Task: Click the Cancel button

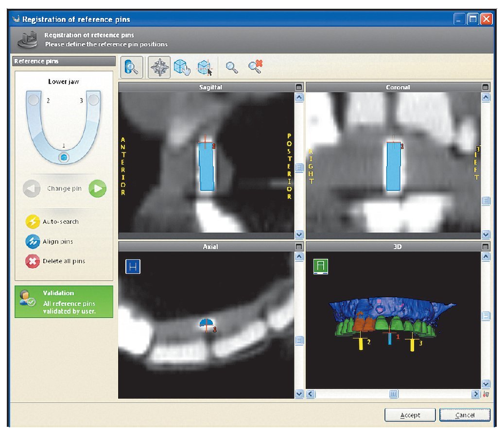Action: [x=465, y=415]
